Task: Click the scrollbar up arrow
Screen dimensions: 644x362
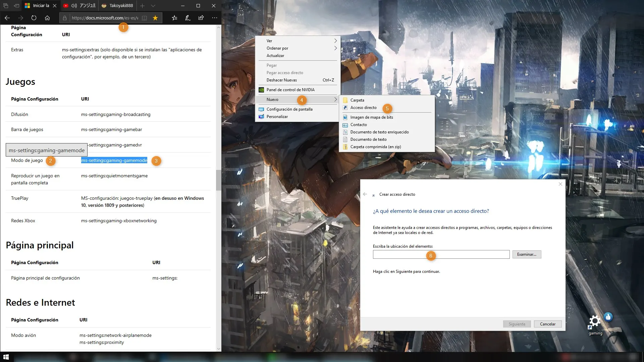Action: pyautogui.click(x=218, y=27)
